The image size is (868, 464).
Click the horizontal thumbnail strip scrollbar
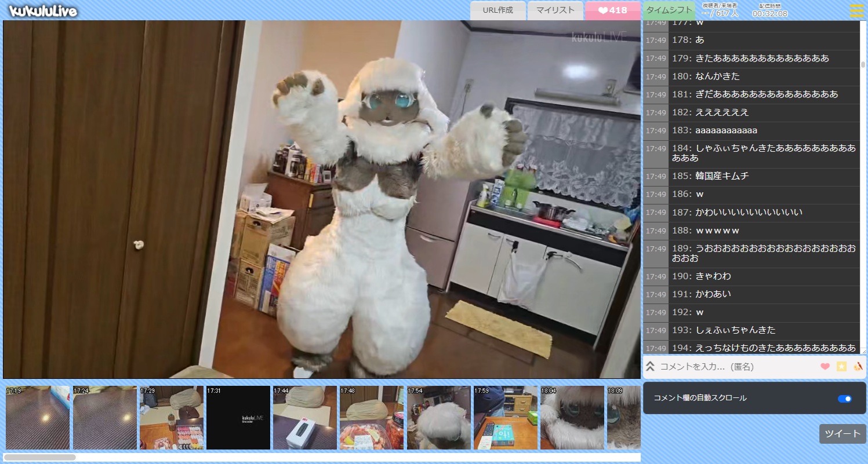[39, 457]
